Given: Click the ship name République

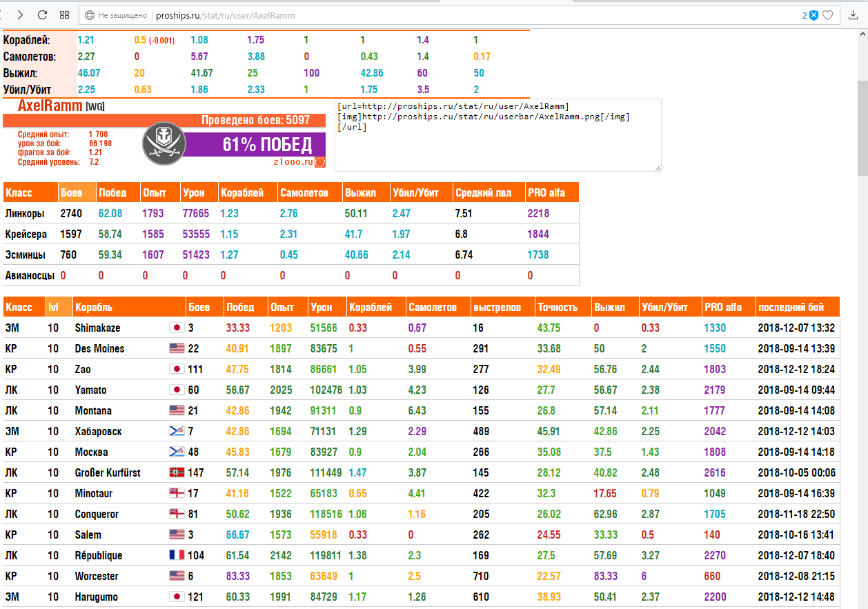Looking at the screenshot, I should click(x=99, y=555).
